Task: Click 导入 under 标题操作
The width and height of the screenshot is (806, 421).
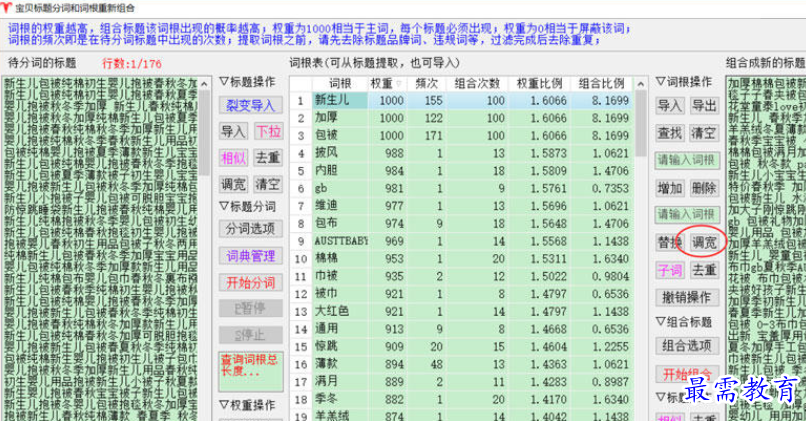Action: click(x=233, y=132)
